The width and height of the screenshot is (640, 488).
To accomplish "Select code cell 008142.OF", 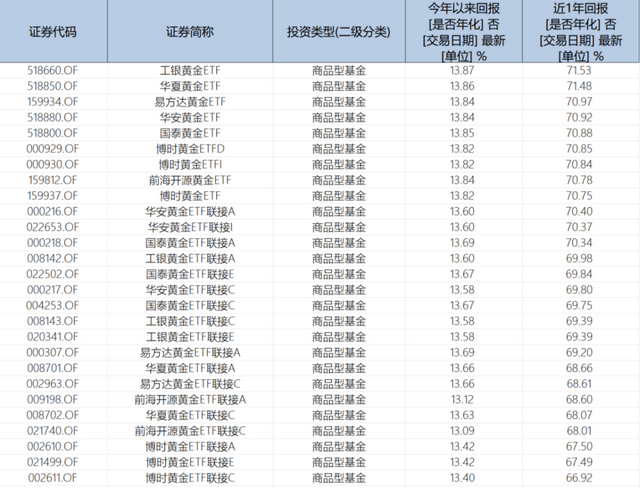I will [x=52, y=258].
